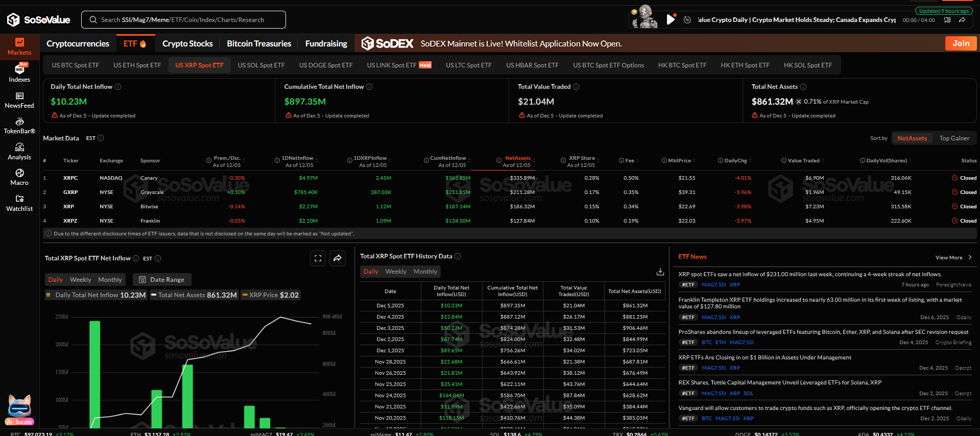The width and height of the screenshot is (980, 436).
Task: Click the calendar icon in Date Range
Action: 142,280
